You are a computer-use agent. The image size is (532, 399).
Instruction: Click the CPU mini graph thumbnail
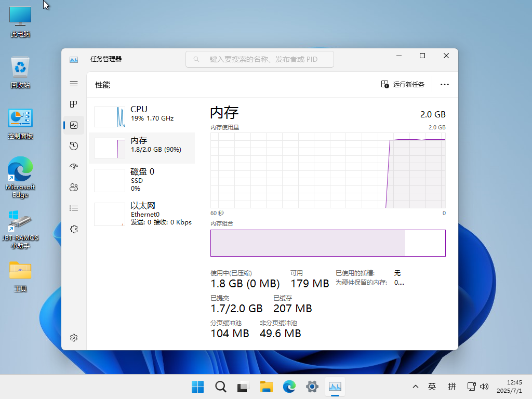coord(110,117)
